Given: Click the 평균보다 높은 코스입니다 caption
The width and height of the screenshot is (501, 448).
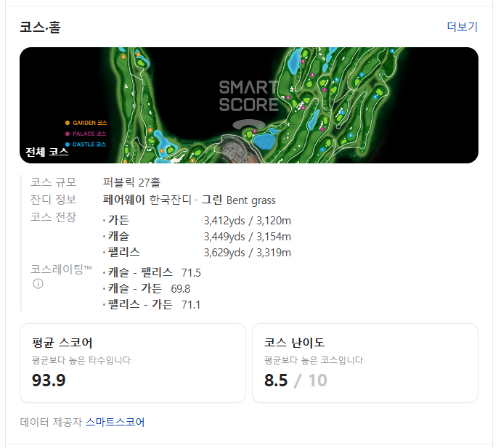Looking at the screenshot, I should pos(314,360).
